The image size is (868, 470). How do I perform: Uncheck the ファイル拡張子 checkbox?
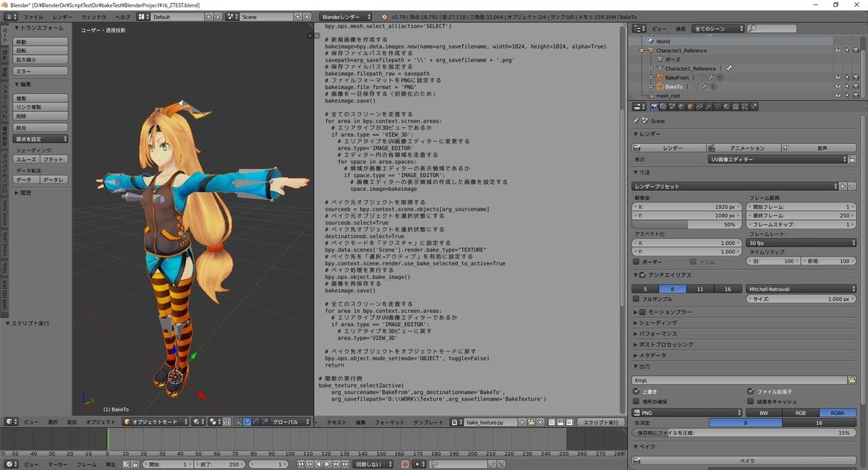751,391
